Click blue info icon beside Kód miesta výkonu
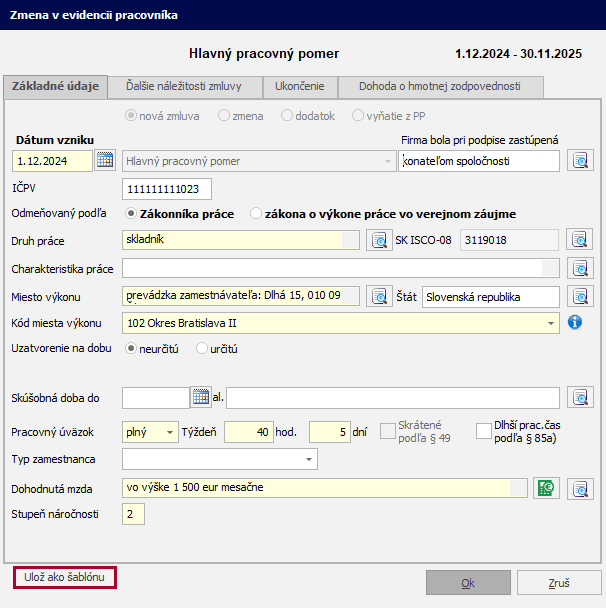The height and width of the screenshot is (608, 606). point(575,323)
